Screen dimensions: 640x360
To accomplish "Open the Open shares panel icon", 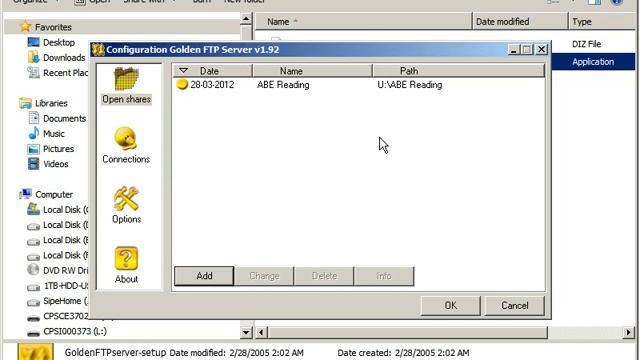I will (x=126, y=79).
